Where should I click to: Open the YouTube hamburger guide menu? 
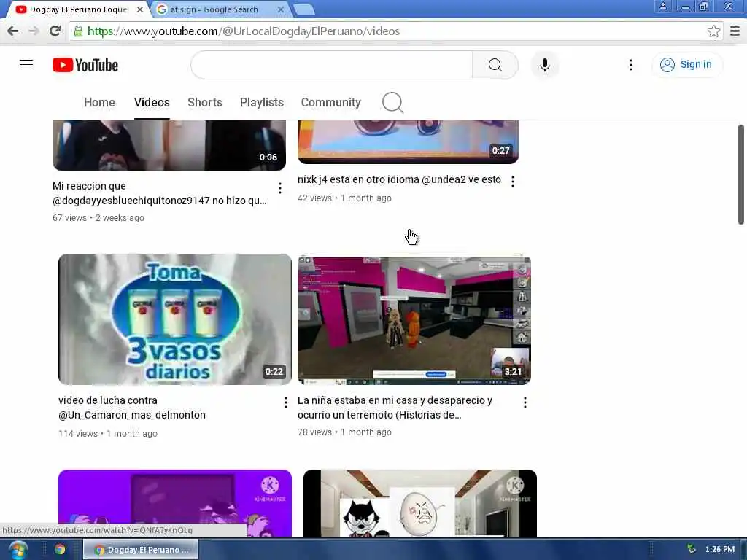[x=26, y=65]
